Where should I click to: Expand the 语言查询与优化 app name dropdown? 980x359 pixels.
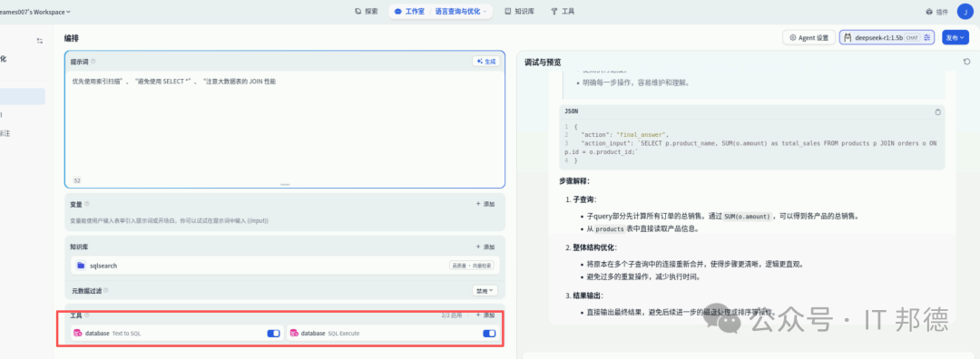(x=461, y=11)
